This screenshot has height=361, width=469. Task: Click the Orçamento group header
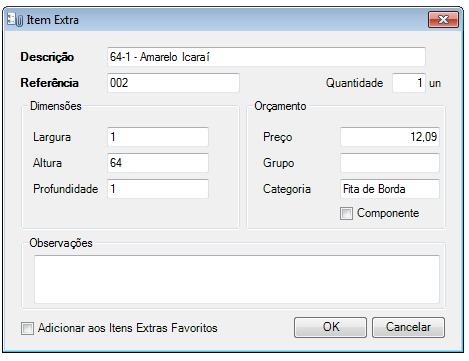coord(280,106)
